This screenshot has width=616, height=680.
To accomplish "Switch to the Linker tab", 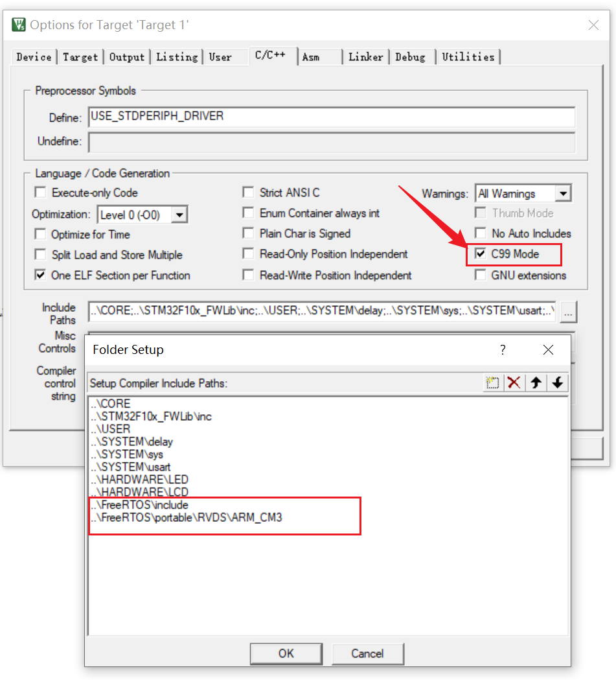I will (x=365, y=57).
